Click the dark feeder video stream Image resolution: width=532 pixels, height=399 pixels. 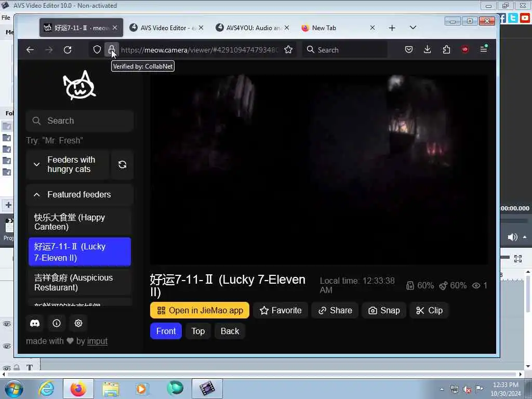click(x=319, y=169)
